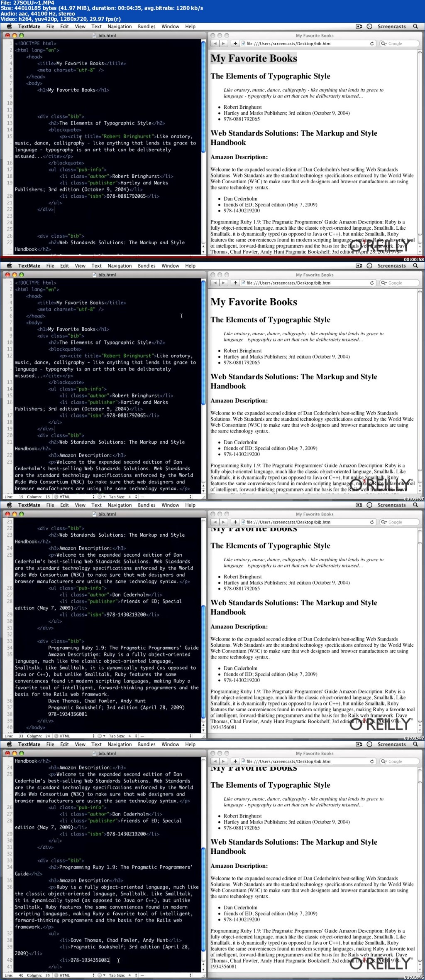Click reload icon in 00:00:58 frame address bar
The height and width of the screenshot is (980, 425).
(372, 44)
